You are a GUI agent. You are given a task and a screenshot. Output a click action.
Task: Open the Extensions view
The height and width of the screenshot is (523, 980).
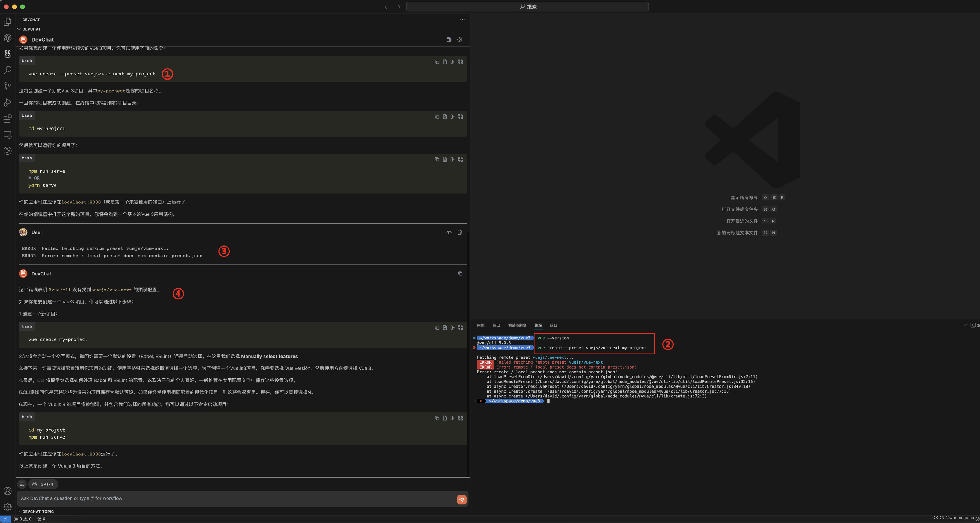[x=8, y=119]
